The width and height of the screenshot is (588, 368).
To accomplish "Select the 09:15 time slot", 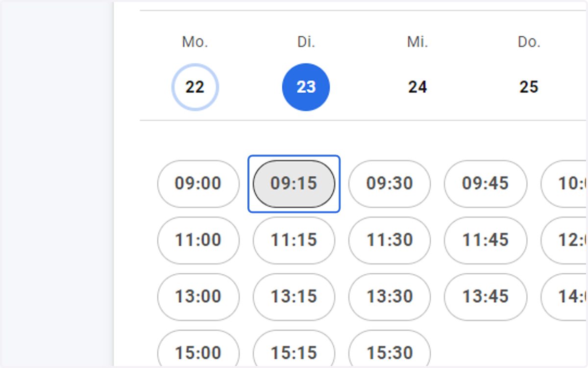I will coord(294,184).
